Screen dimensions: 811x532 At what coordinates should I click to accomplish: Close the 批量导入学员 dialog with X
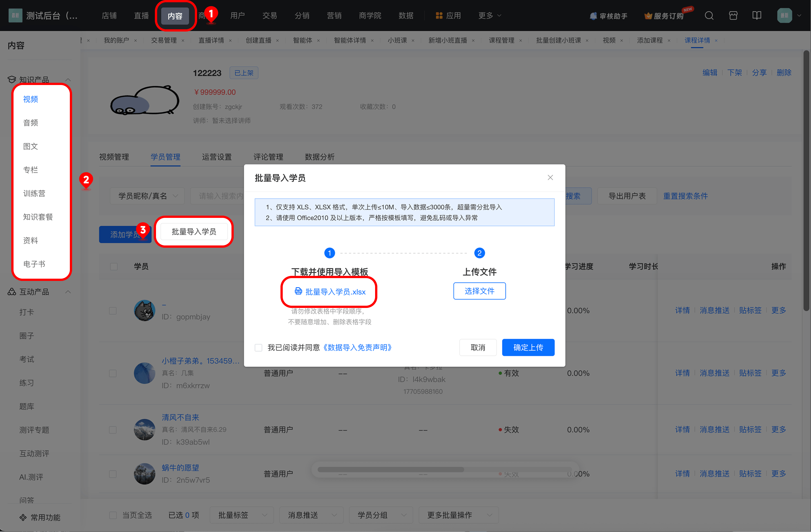(x=550, y=178)
